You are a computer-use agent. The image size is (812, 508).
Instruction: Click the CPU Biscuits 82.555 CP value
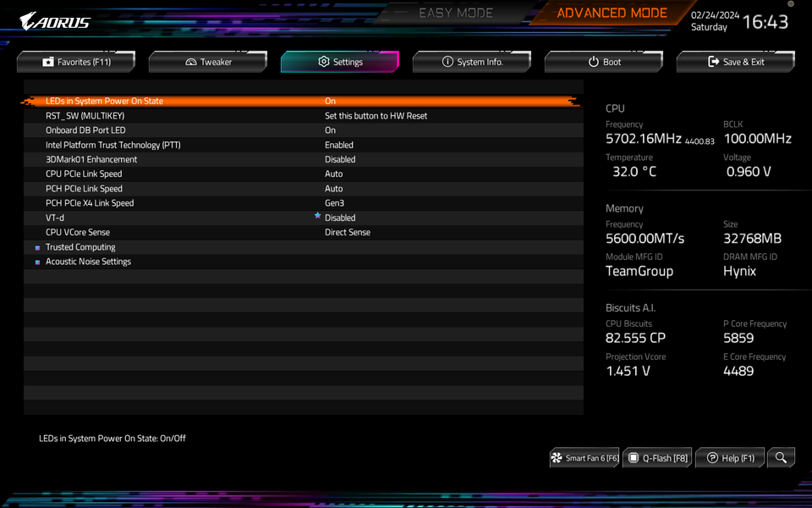(x=635, y=338)
